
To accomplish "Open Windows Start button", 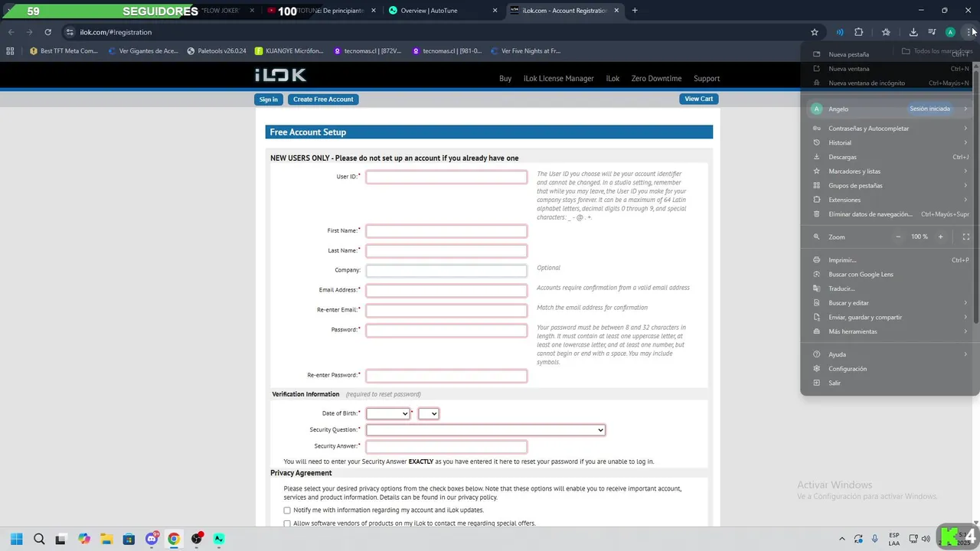I will point(16,539).
